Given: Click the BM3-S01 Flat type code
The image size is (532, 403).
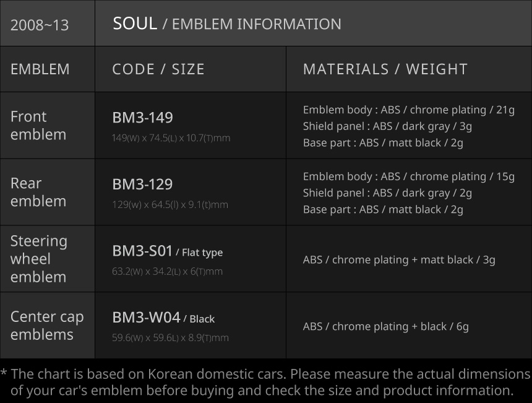Looking at the screenshot, I should (167, 251).
